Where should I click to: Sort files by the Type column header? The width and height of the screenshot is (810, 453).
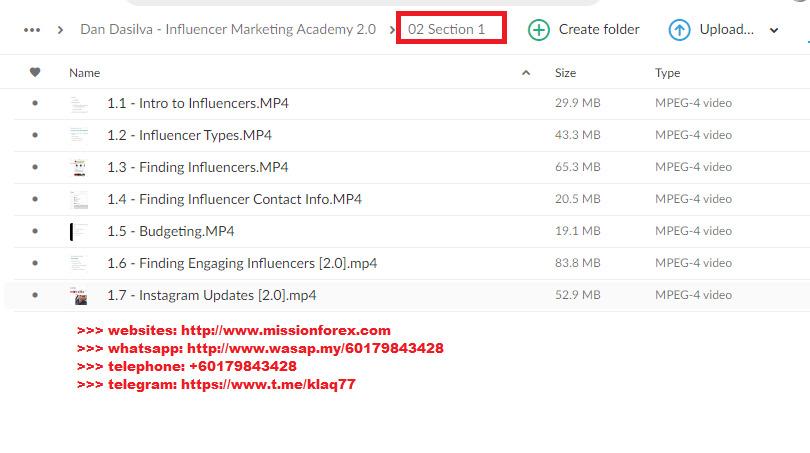pyautogui.click(x=667, y=72)
